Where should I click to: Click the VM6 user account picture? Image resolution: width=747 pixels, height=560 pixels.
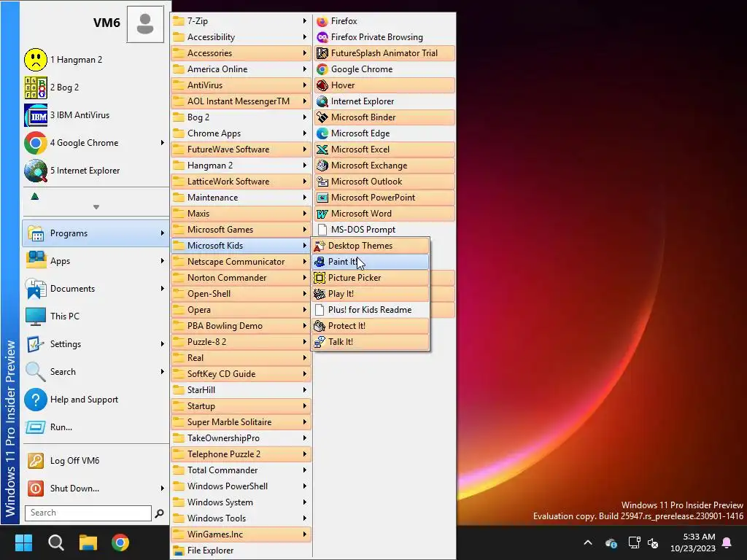145,24
